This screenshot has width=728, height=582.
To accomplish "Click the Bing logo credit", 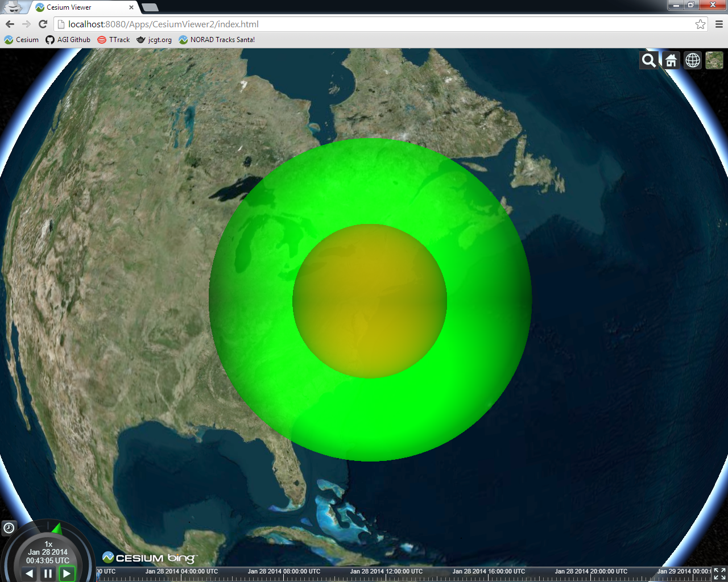I will tap(182, 558).
